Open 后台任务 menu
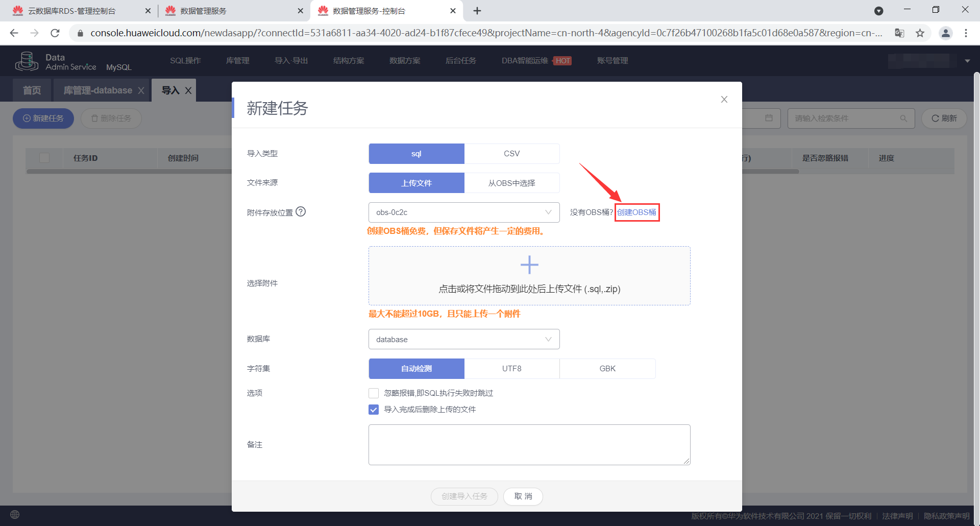Image resolution: width=980 pixels, height=526 pixels. [x=461, y=61]
